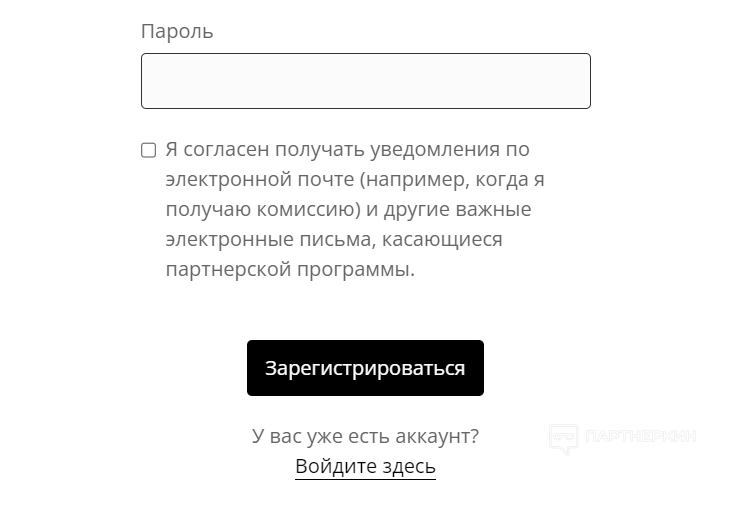The image size is (747, 507).
Task: Select the word 'Зарегистрироваться' on the button
Action: 365,368
